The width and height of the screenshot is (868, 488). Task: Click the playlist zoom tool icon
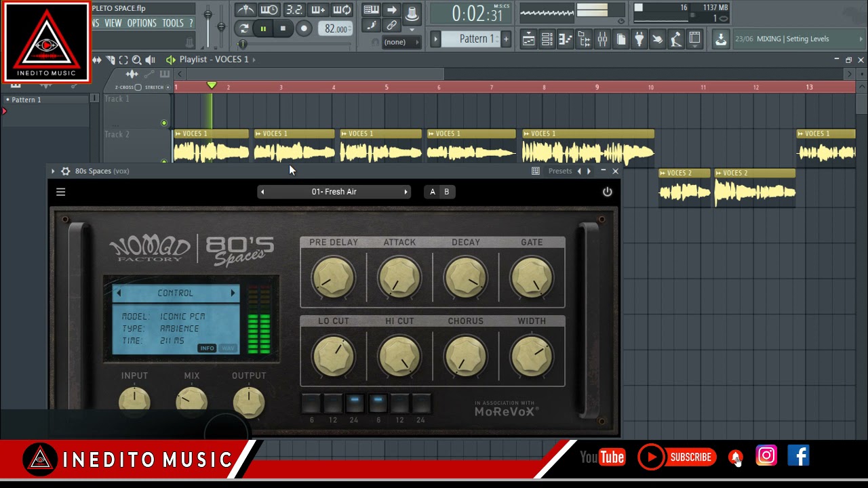(137, 60)
